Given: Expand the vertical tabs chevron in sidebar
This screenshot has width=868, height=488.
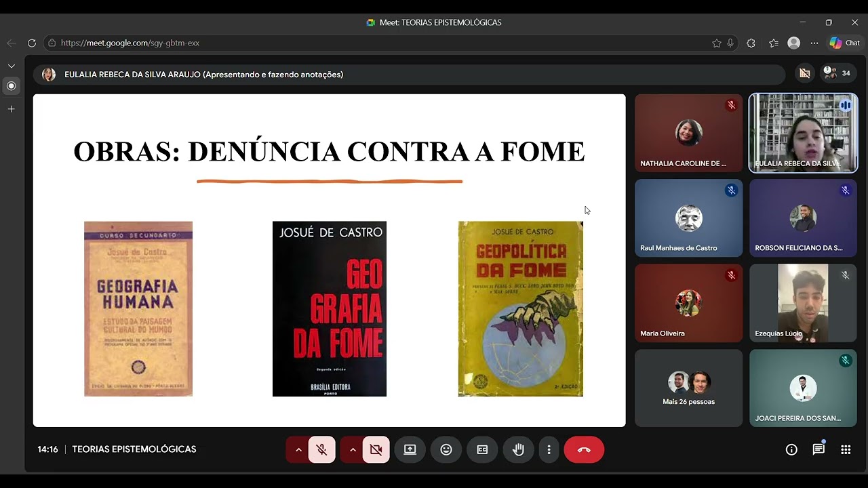Looking at the screenshot, I should coord(12,66).
